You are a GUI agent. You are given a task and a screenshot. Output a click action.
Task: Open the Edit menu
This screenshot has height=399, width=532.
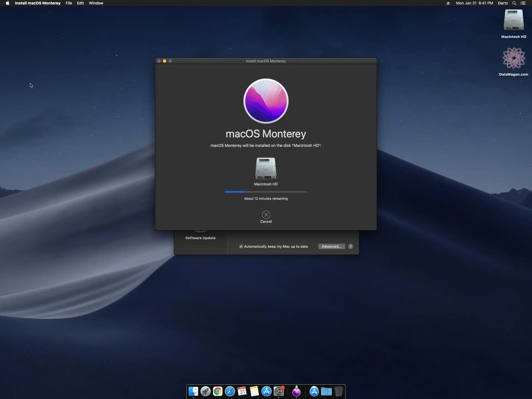coord(80,3)
